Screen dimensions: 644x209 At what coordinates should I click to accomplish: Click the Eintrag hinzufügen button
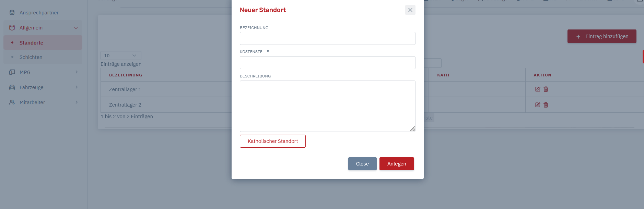[x=602, y=36]
